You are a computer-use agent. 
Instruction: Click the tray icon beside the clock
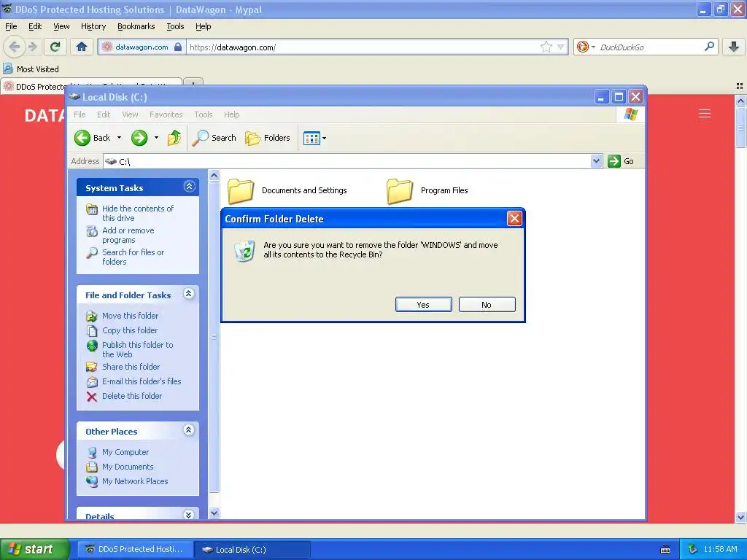pyautogui.click(x=692, y=549)
